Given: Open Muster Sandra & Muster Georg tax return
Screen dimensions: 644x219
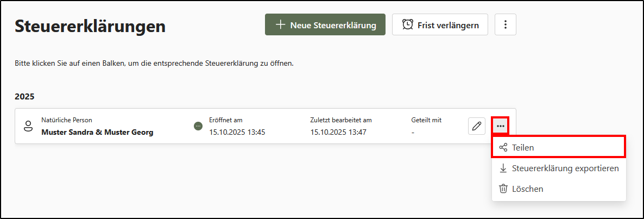Looking at the screenshot, I should 97,132.
